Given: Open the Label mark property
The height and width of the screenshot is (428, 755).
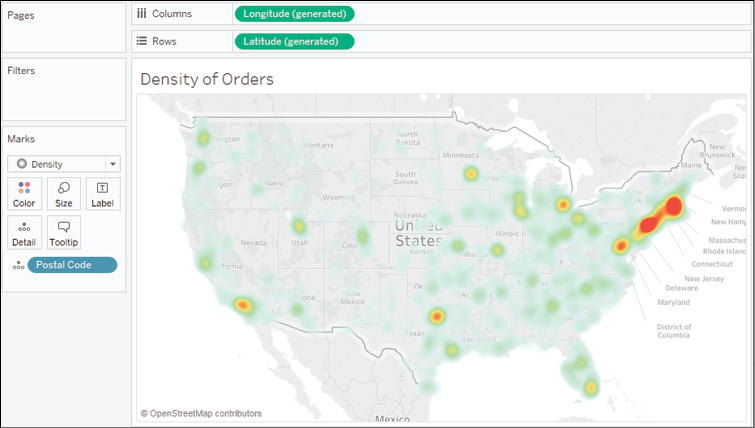Looking at the screenshot, I should (x=102, y=193).
